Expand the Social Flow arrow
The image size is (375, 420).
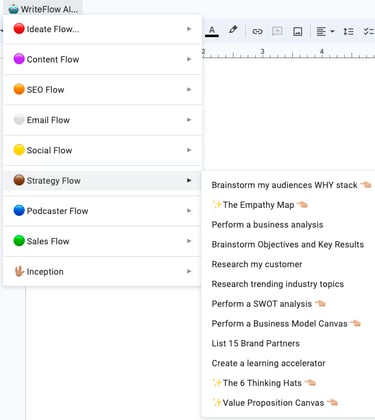click(x=189, y=150)
